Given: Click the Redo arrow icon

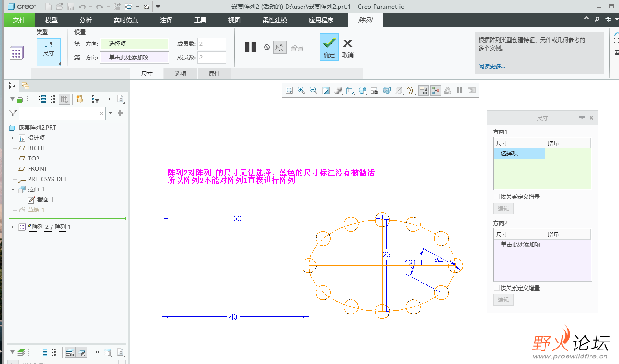Looking at the screenshot, I should [x=100, y=7].
